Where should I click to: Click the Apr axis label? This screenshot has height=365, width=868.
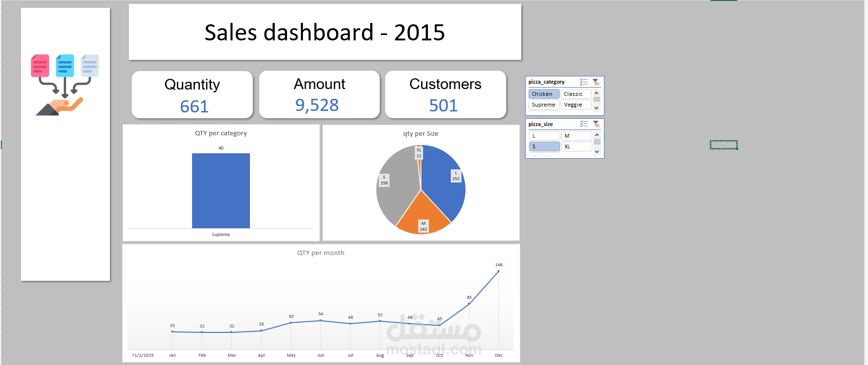point(262,355)
